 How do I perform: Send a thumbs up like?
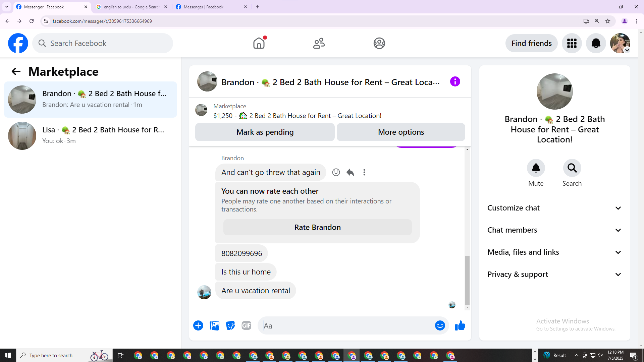click(x=460, y=325)
